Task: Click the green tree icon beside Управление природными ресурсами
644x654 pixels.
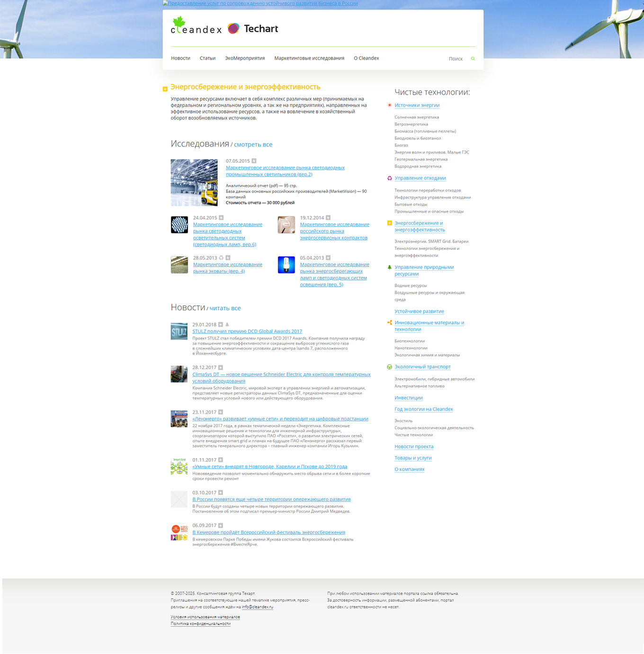Action: point(389,267)
